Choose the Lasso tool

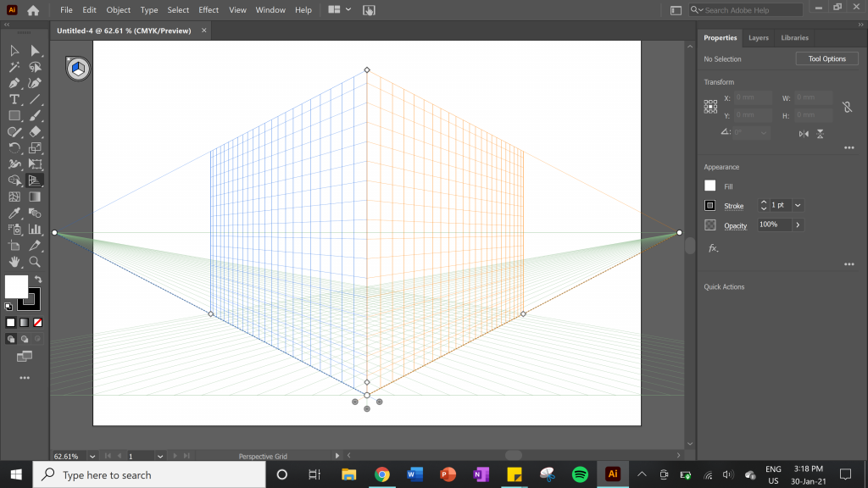pos(35,67)
